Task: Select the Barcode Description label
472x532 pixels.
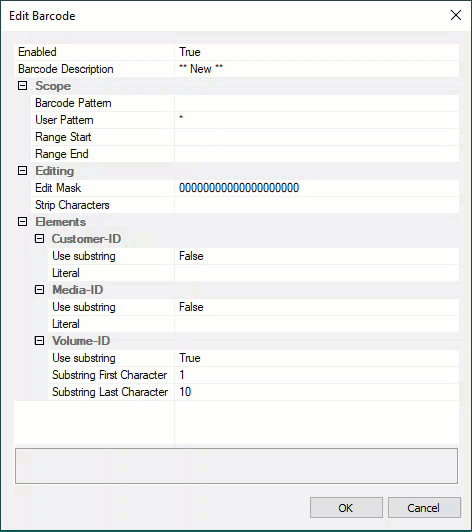Action: (66, 69)
